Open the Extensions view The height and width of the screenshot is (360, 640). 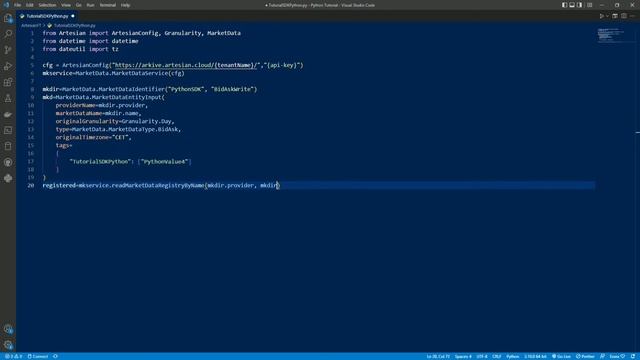point(8,82)
